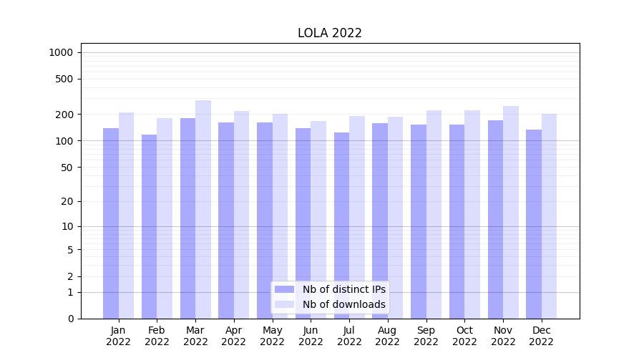This screenshot has height=358, width=644.
Task: Click the Mar 2022 downloads bar
Action: [203, 209]
